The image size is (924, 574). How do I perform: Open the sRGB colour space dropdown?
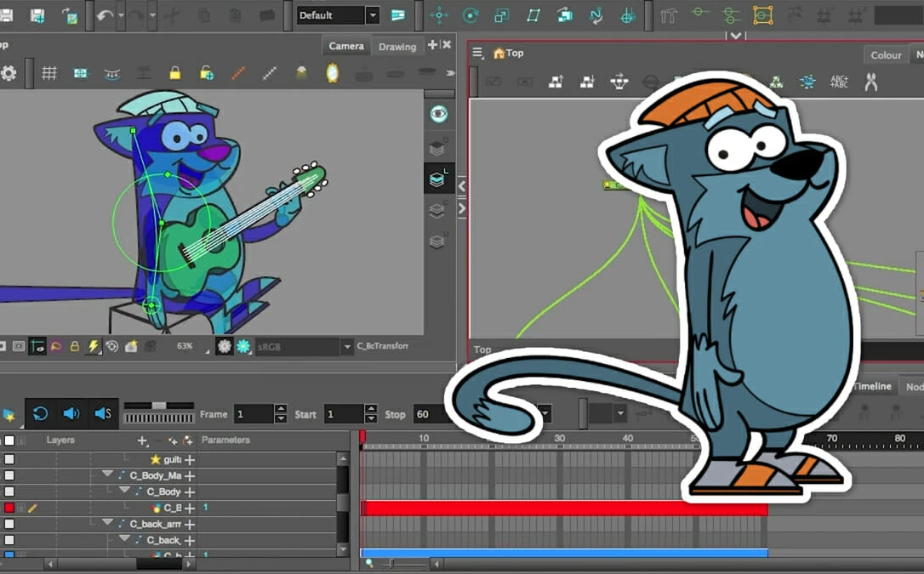pyautogui.click(x=346, y=347)
